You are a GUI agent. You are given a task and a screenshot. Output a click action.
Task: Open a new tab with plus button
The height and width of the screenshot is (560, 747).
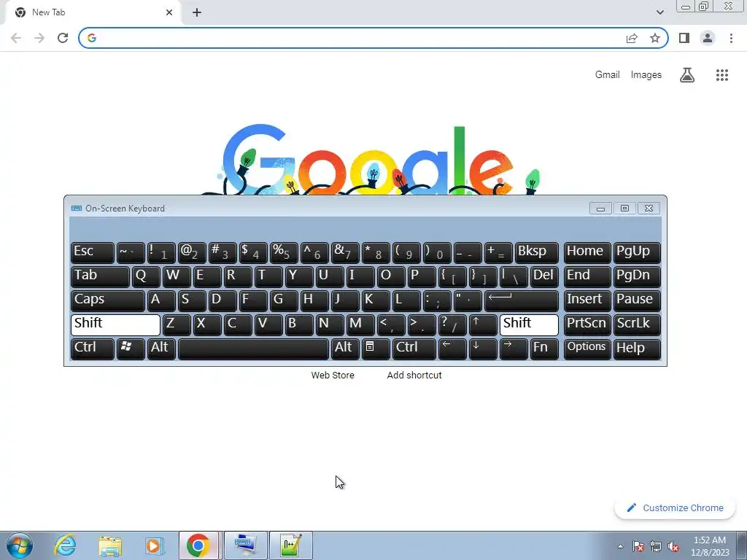tap(197, 12)
